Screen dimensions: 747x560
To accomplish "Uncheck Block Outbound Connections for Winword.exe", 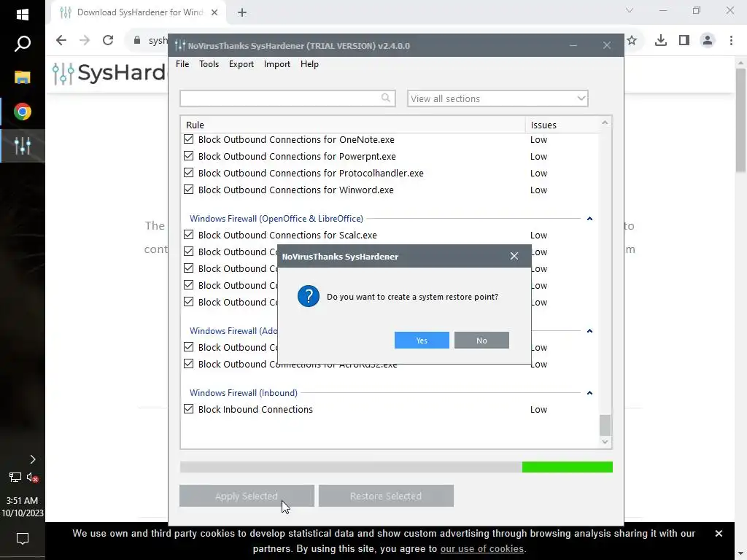I will (189, 189).
